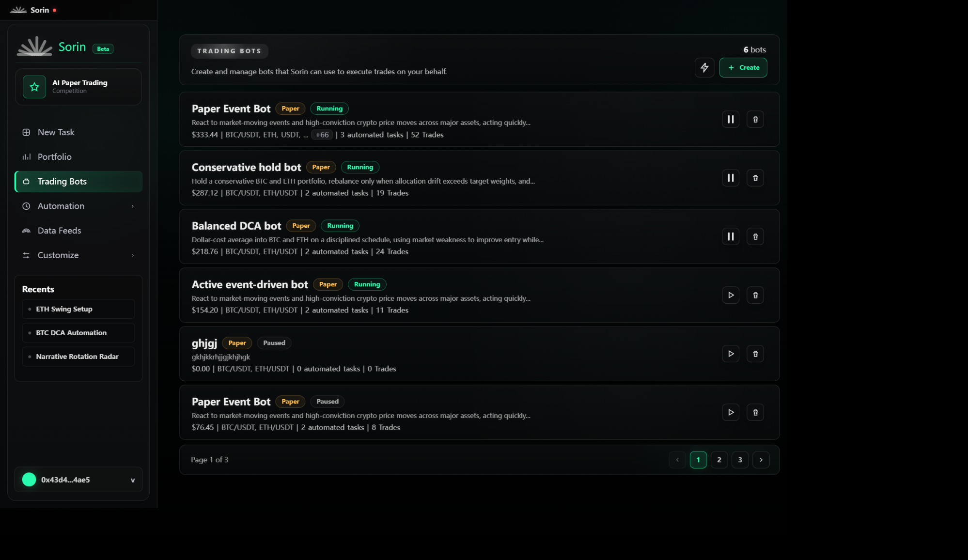
Task: Open the Automation menu item
Action: (78, 206)
